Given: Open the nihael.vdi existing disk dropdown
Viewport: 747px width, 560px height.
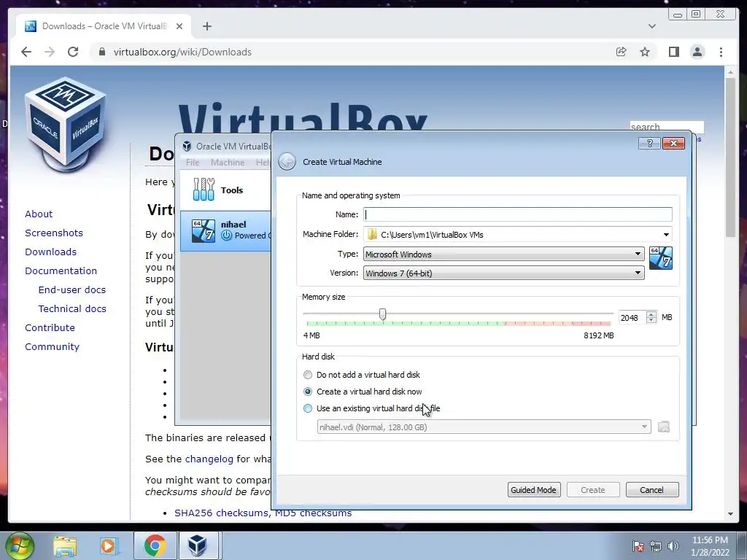Looking at the screenshot, I should point(484,427).
